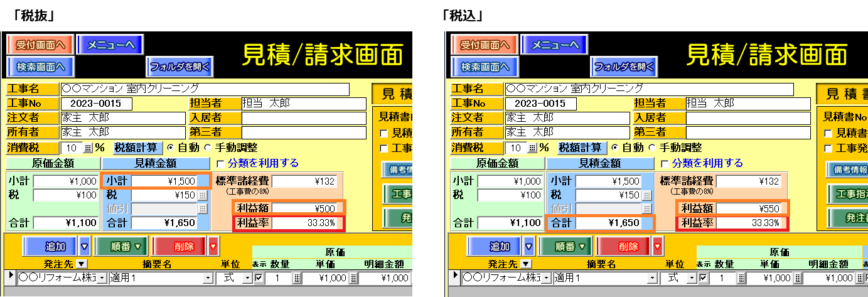Click 工事名 input field in left 税抜 panel

pos(204,89)
